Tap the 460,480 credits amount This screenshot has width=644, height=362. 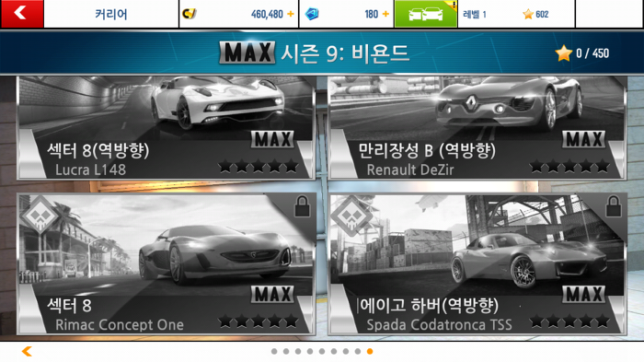click(x=267, y=15)
